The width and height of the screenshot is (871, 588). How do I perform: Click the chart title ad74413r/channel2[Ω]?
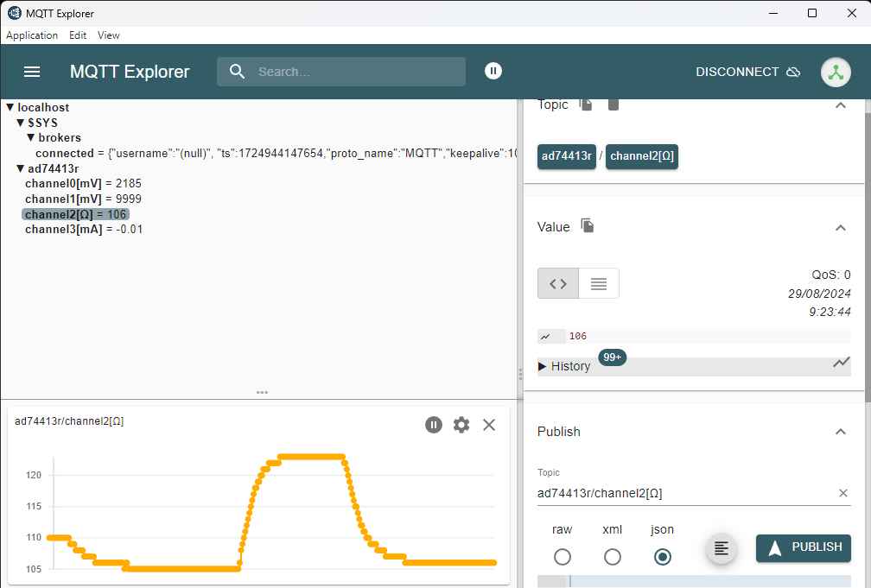pos(69,421)
